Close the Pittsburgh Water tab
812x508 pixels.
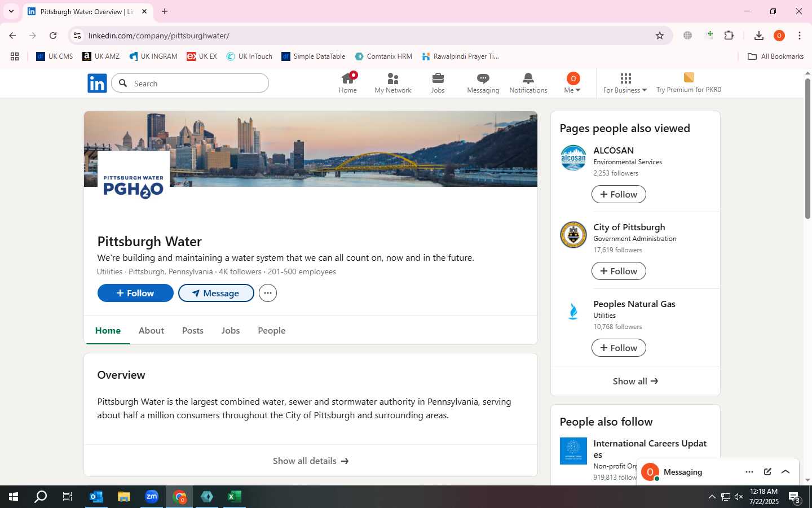[144, 11]
